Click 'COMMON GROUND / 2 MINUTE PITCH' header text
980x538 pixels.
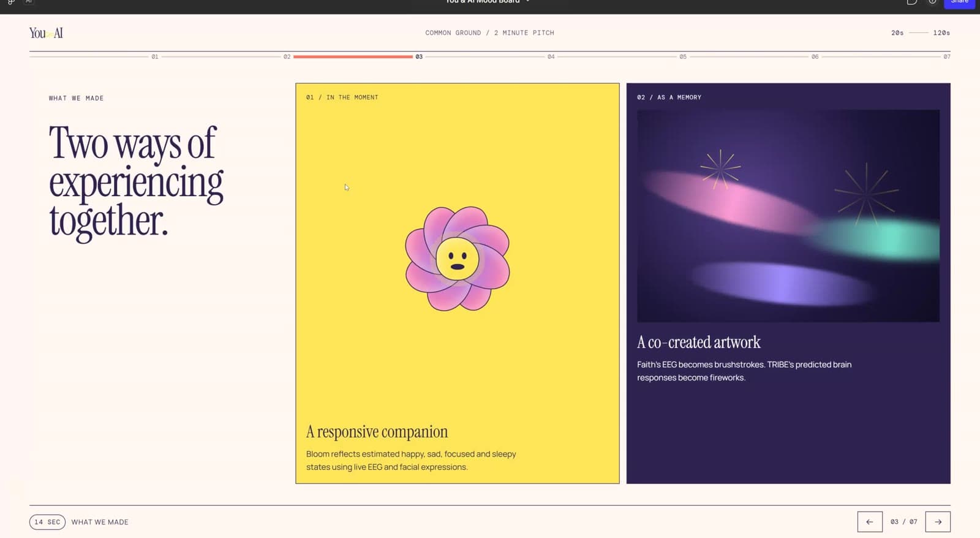click(x=489, y=33)
